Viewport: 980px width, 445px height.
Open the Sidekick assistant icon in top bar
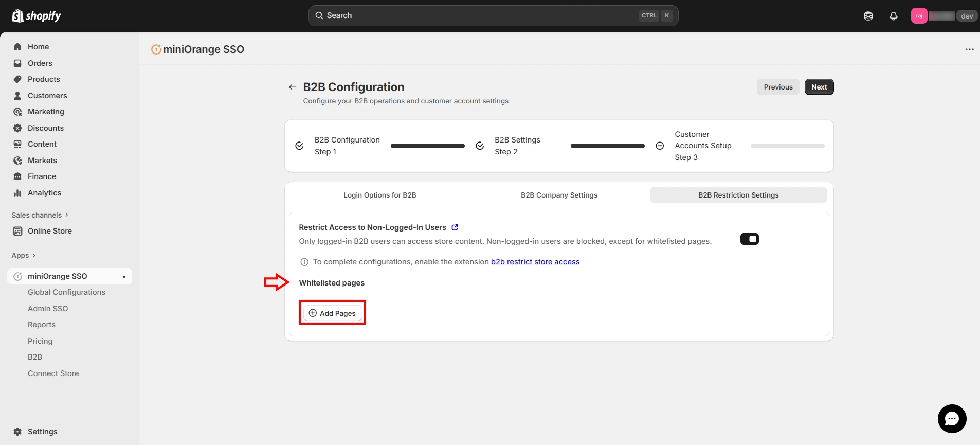click(868, 16)
